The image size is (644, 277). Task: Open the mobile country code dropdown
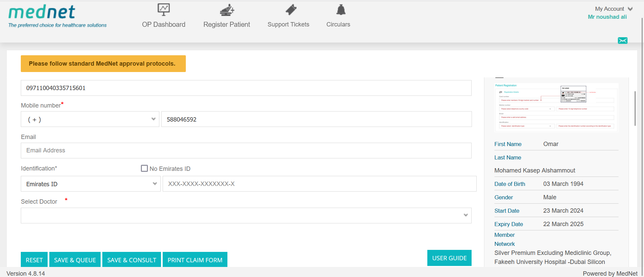90,119
